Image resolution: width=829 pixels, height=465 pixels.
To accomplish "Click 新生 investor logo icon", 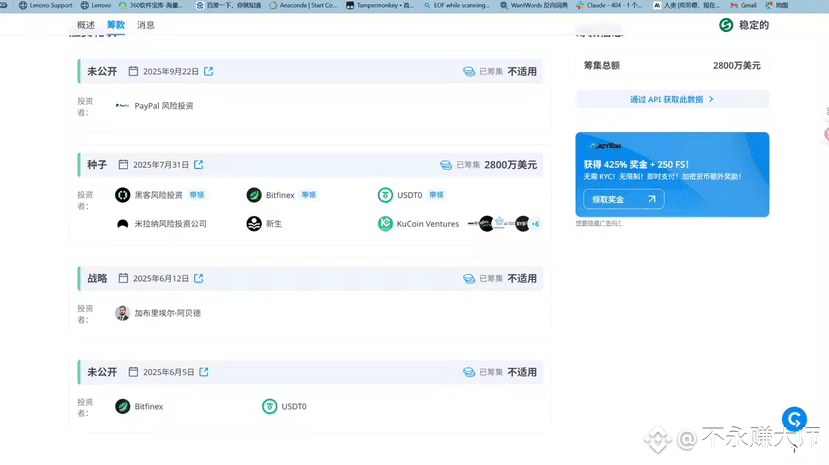I will point(254,224).
